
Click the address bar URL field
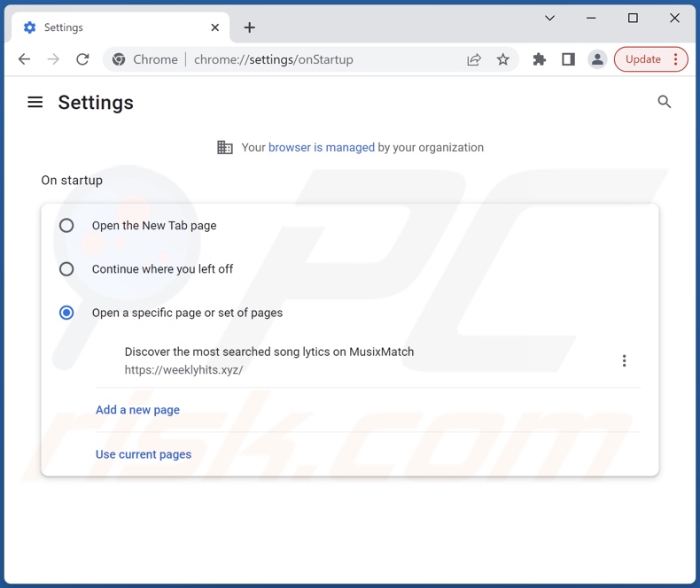(x=310, y=59)
